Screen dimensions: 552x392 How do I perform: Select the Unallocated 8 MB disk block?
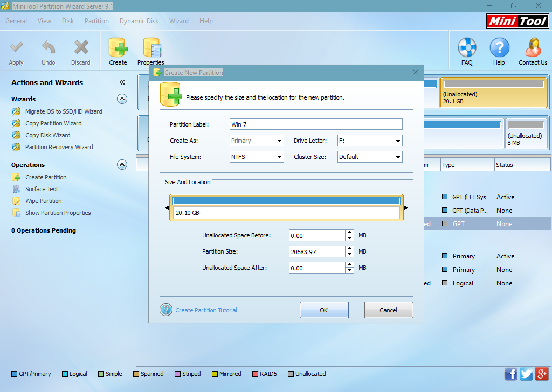(526, 134)
